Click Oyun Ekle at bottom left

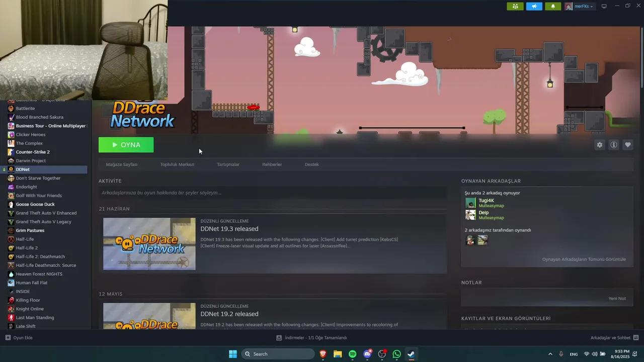[x=19, y=338]
